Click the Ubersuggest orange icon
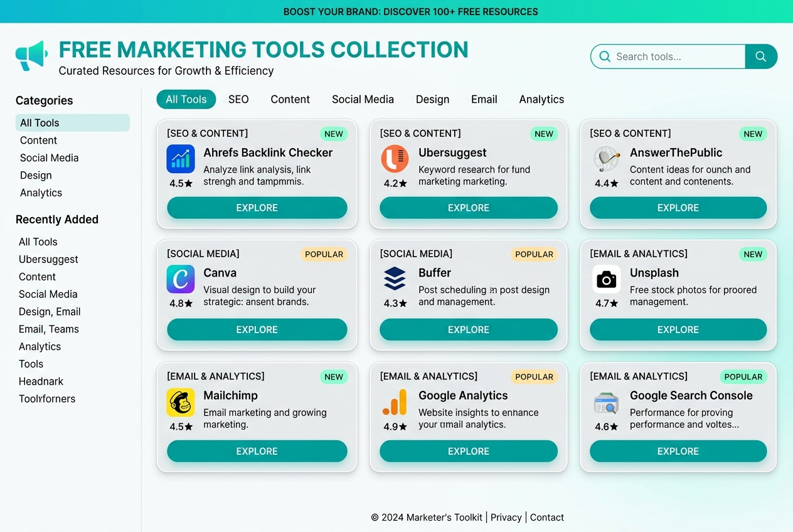 tap(395, 159)
